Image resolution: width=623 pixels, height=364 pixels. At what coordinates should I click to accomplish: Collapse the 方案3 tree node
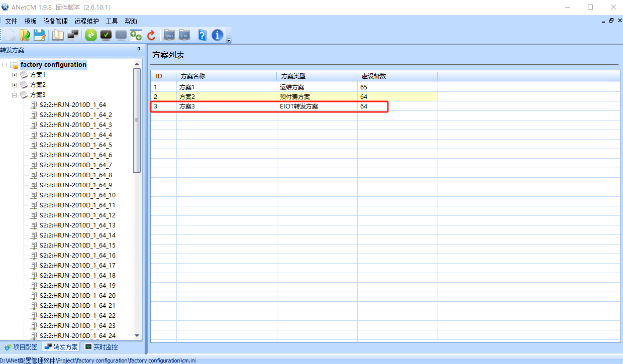point(15,95)
